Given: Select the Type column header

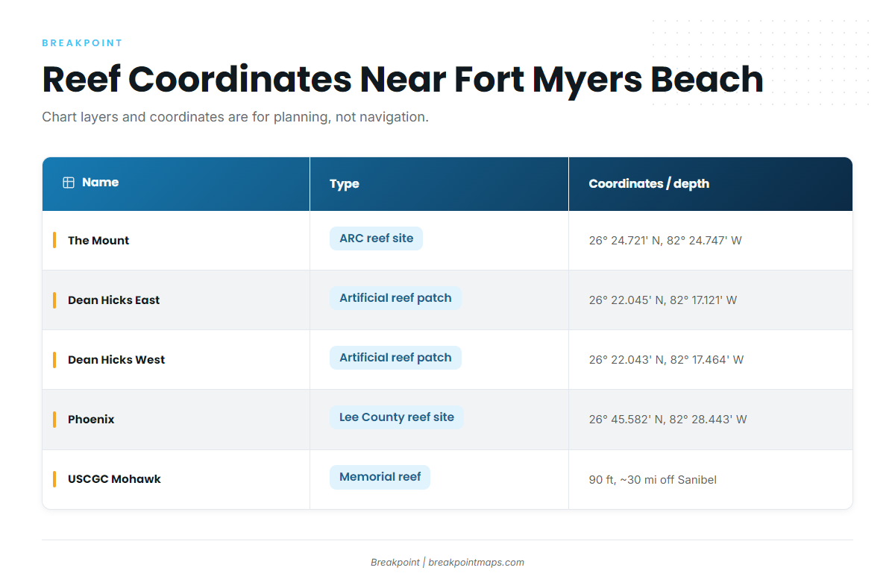Looking at the screenshot, I should point(439,183).
